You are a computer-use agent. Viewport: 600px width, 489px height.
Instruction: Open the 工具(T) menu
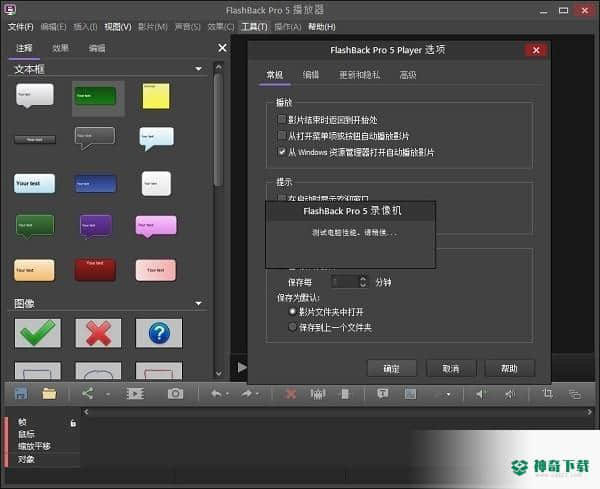tap(254, 27)
